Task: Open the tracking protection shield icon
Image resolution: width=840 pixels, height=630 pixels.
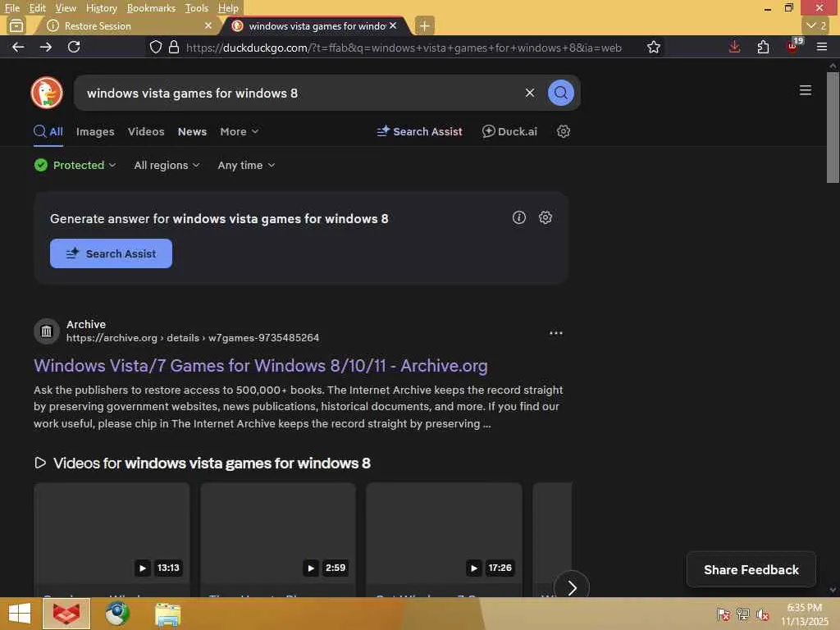Action: coord(155,47)
